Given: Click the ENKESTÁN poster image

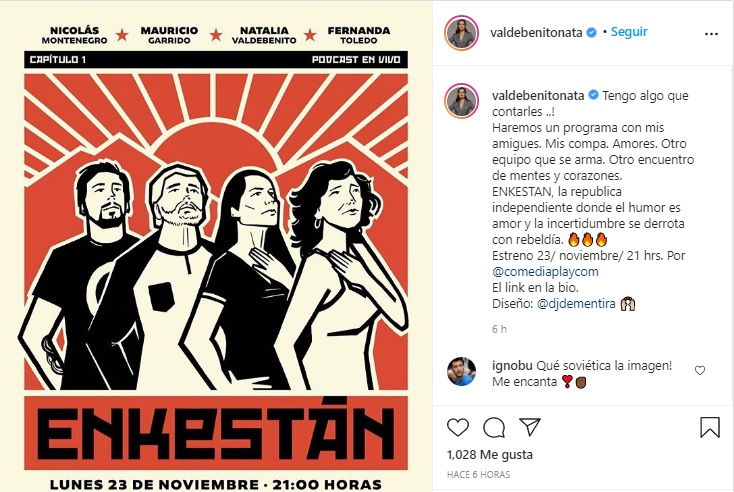Looking at the screenshot, I should 216,246.
